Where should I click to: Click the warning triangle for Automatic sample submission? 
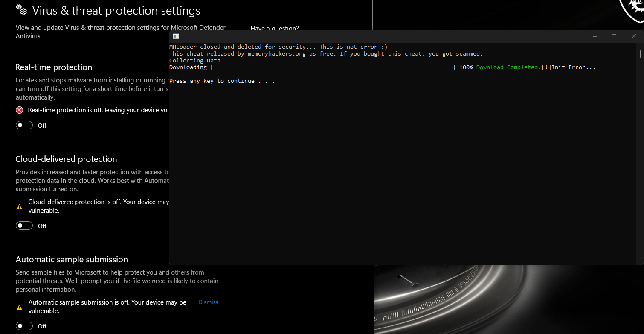pyautogui.click(x=19, y=307)
